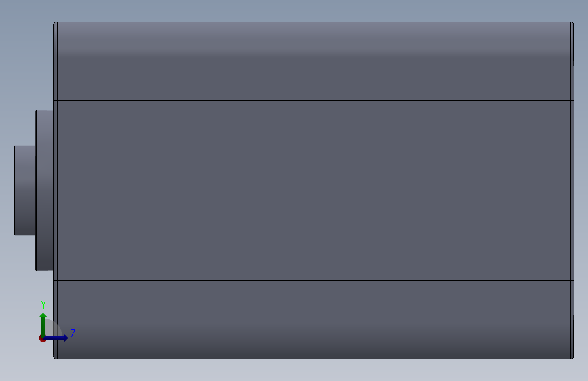Pick the lower narrow band face
The width and height of the screenshot is (588, 381).
pos(313,302)
